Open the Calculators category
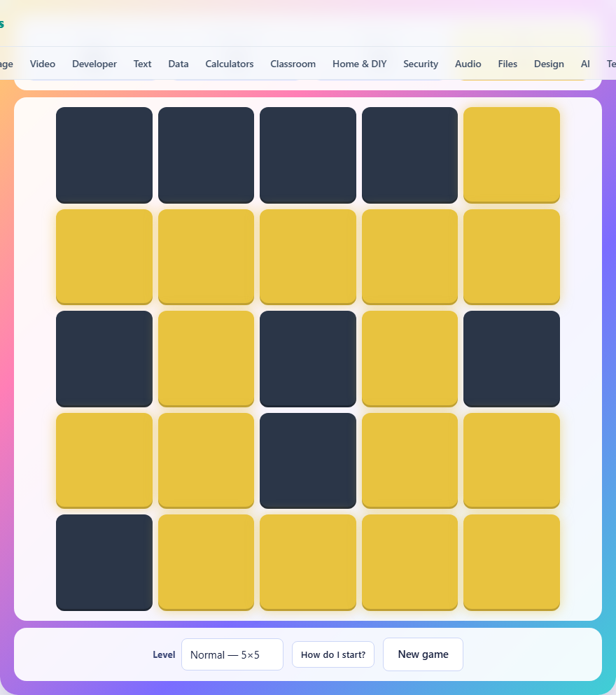This screenshot has width=616, height=695. [x=230, y=64]
